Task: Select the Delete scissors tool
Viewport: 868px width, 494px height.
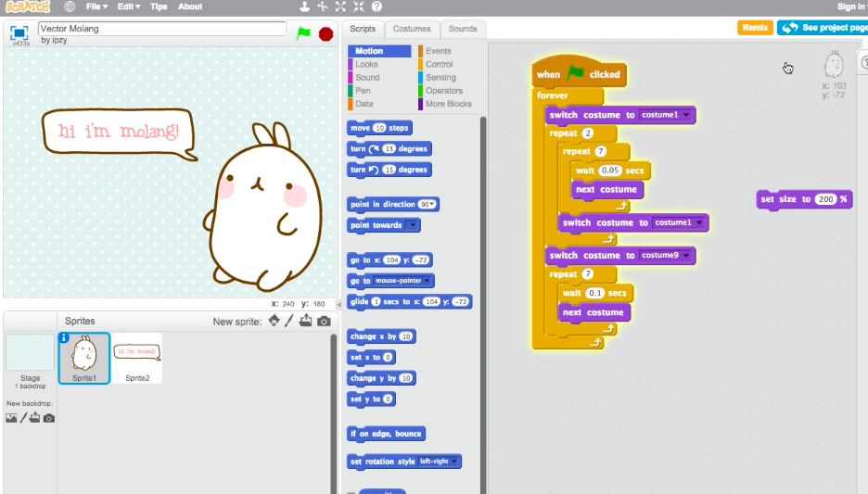Action: (x=323, y=6)
